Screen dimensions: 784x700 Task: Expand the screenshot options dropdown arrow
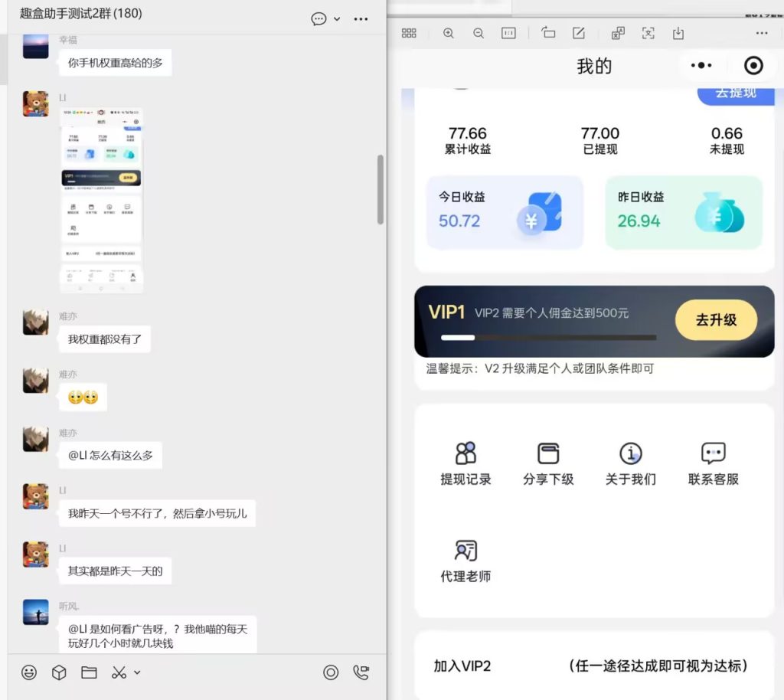tap(137, 672)
